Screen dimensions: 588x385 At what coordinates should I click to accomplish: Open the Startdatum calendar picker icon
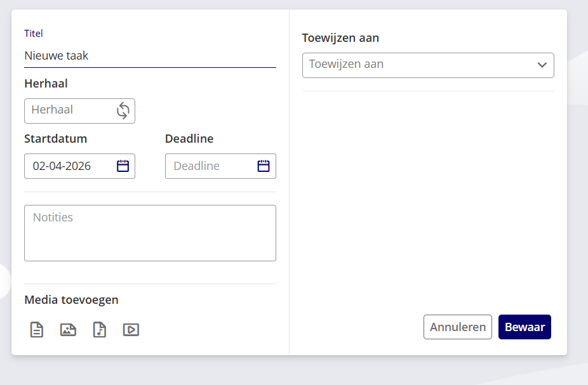(x=123, y=166)
